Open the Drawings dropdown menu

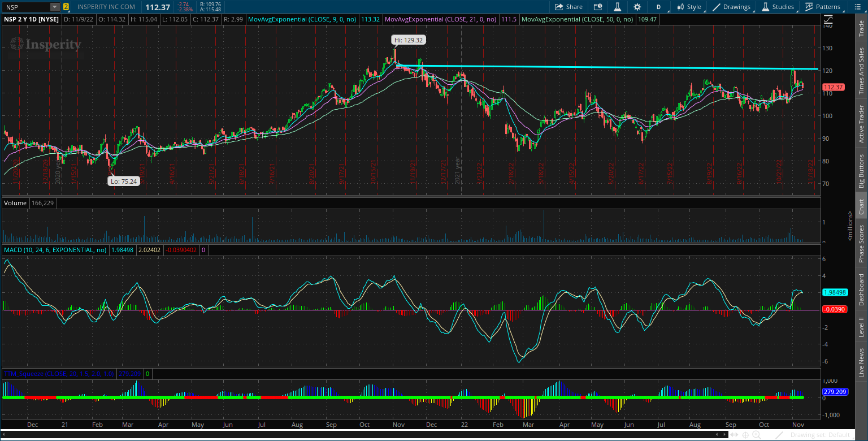coord(732,7)
